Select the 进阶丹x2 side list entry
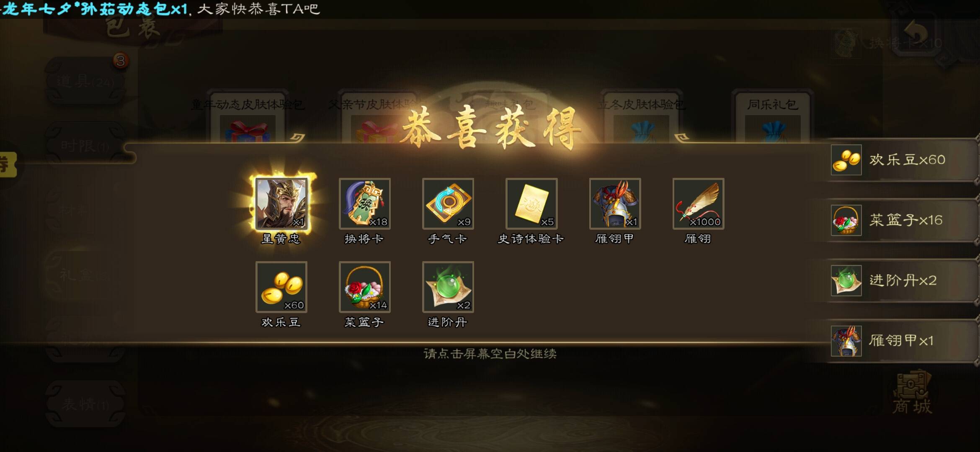The width and height of the screenshot is (980, 452). point(903,280)
